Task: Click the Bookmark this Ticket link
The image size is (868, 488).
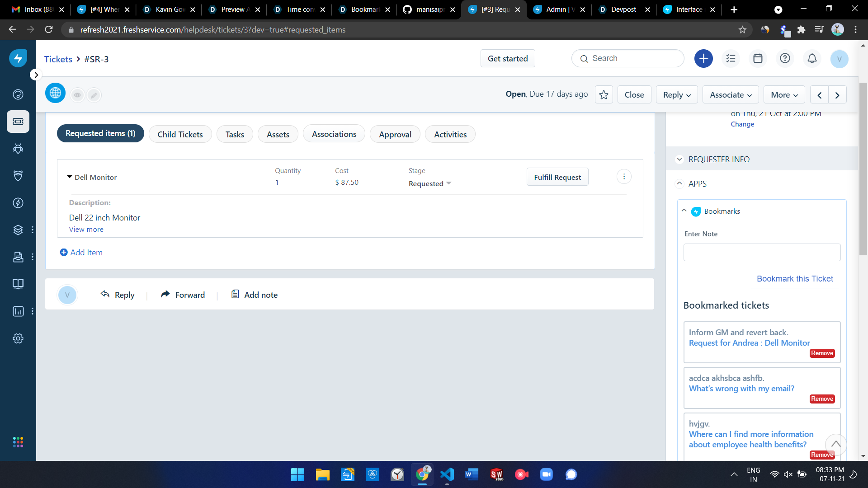Action: [794, 279]
